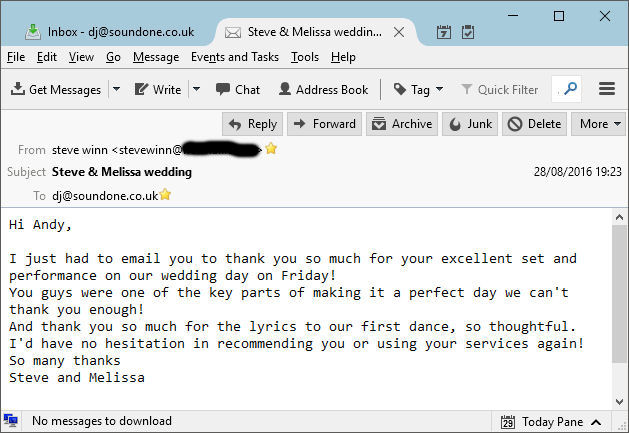Switch to the Inbox tab
629x433 pixels.
point(110,32)
